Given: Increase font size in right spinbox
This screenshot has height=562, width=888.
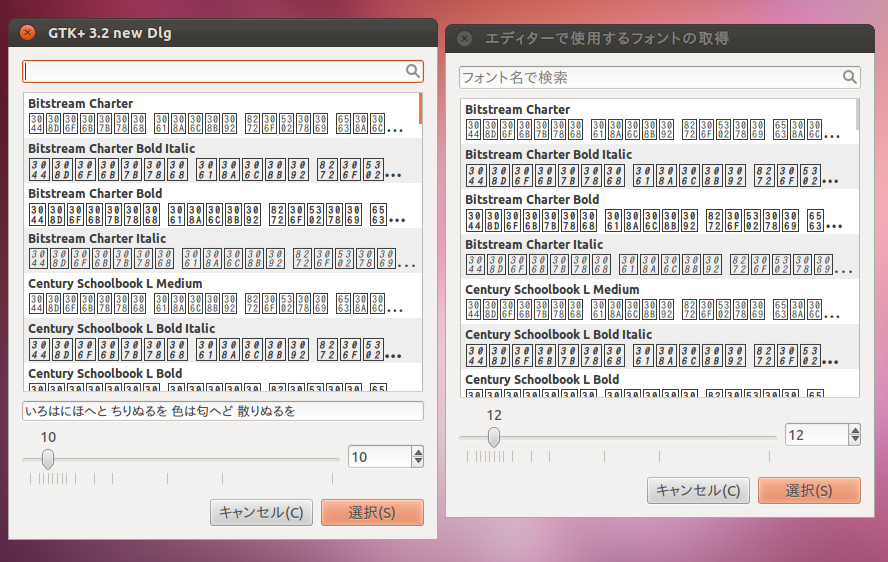Looking at the screenshot, I should pos(854,430).
